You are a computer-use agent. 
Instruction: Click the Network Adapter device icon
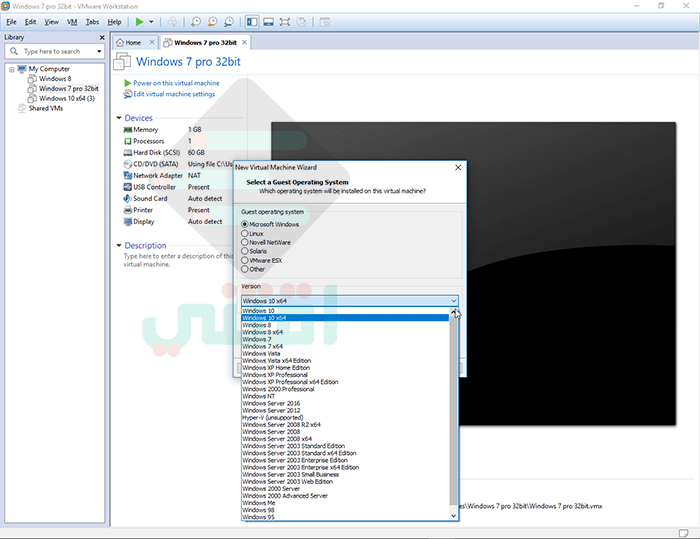tap(128, 175)
